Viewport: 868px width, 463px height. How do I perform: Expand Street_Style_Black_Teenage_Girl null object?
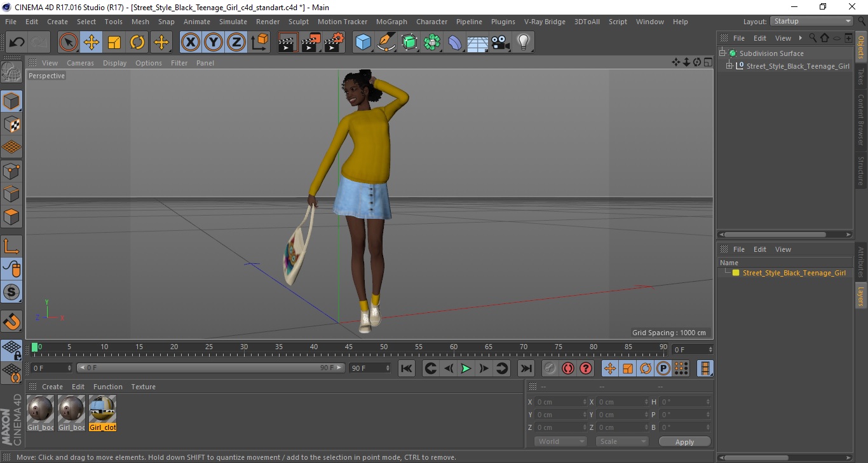click(x=729, y=66)
